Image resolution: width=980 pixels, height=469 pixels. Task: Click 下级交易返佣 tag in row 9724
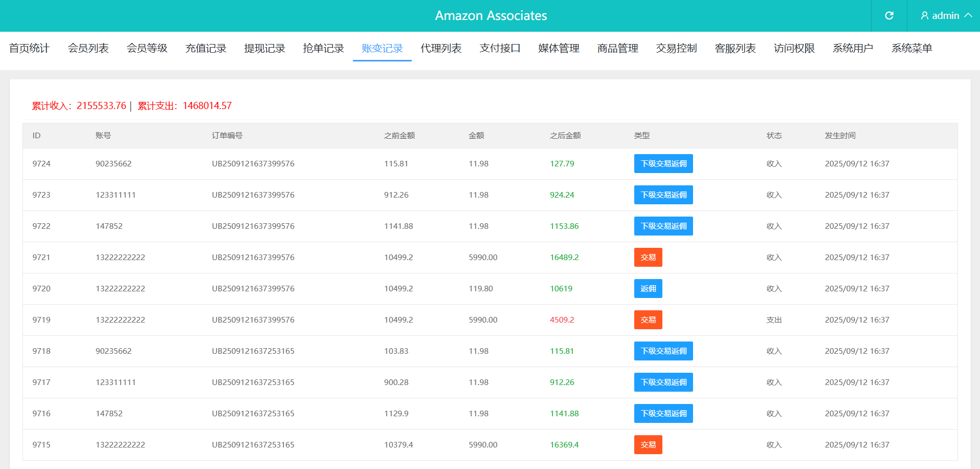(663, 164)
